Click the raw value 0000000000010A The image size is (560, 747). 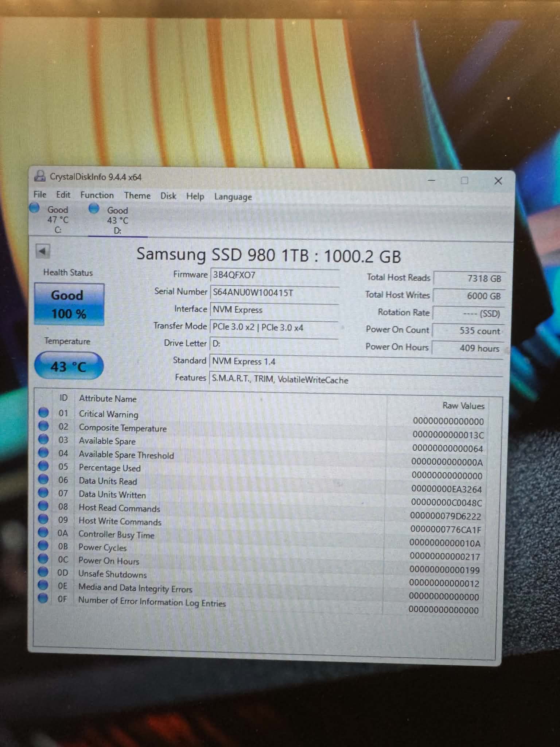(x=445, y=543)
